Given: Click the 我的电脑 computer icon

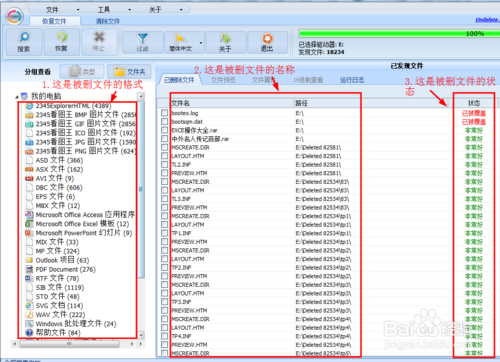Looking at the screenshot, I should (x=24, y=96).
